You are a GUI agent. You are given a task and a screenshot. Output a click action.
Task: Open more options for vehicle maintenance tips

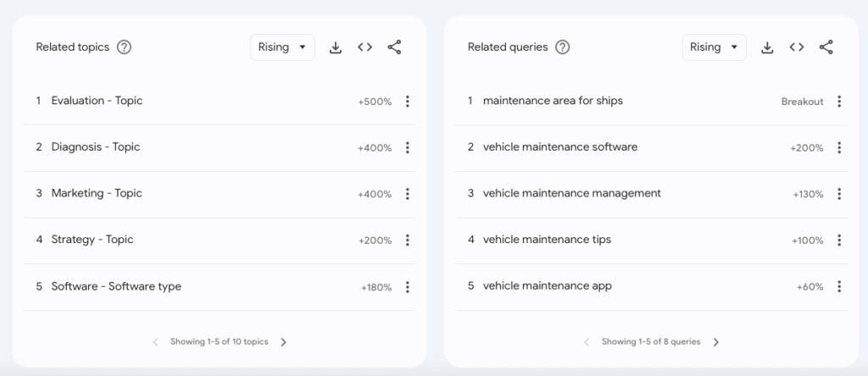click(x=839, y=241)
